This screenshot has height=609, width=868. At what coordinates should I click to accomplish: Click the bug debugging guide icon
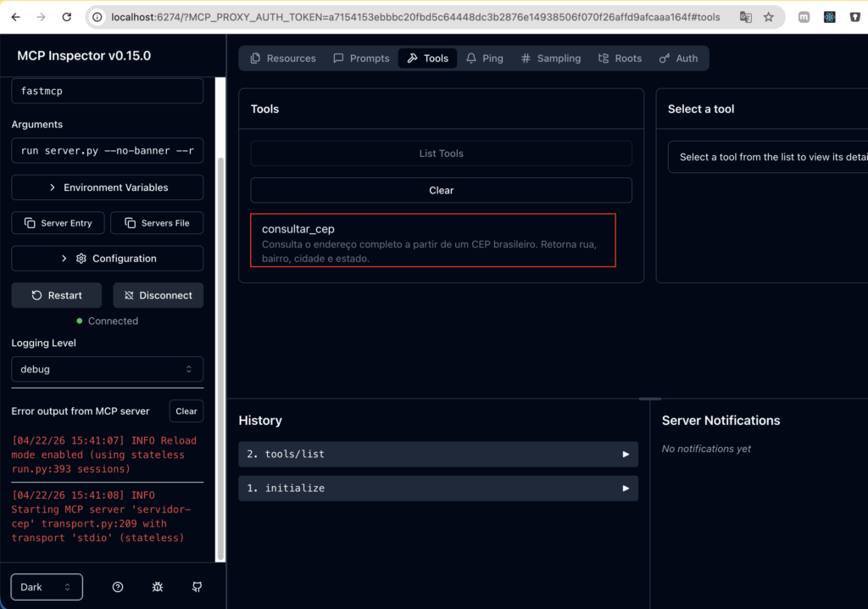point(158,587)
